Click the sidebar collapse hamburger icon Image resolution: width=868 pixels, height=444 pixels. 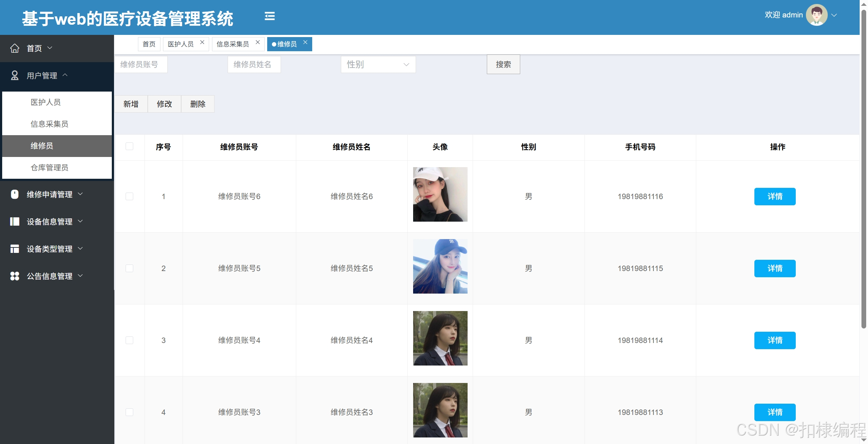(269, 16)
